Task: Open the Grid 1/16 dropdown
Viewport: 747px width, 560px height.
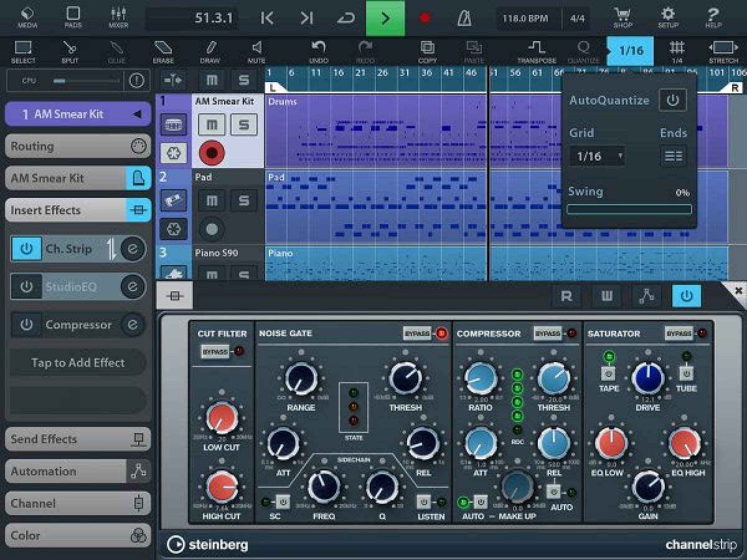Action: click(x=596, y=156)
